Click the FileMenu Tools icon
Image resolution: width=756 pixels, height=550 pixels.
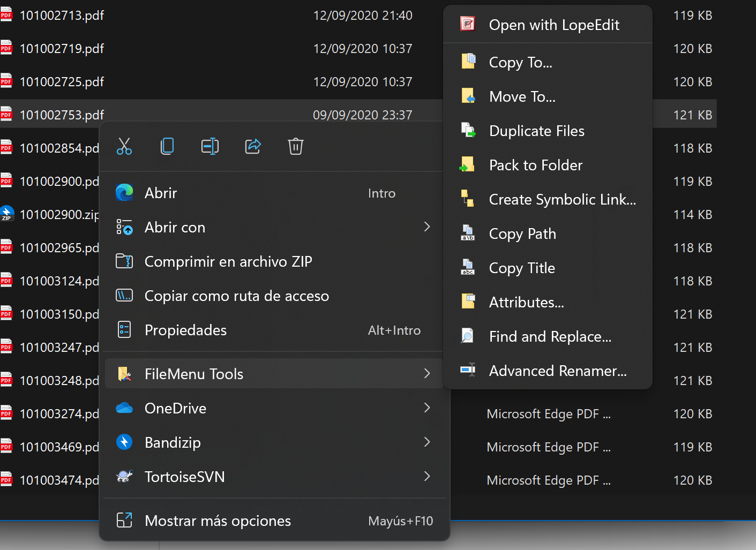pos(124,374)
